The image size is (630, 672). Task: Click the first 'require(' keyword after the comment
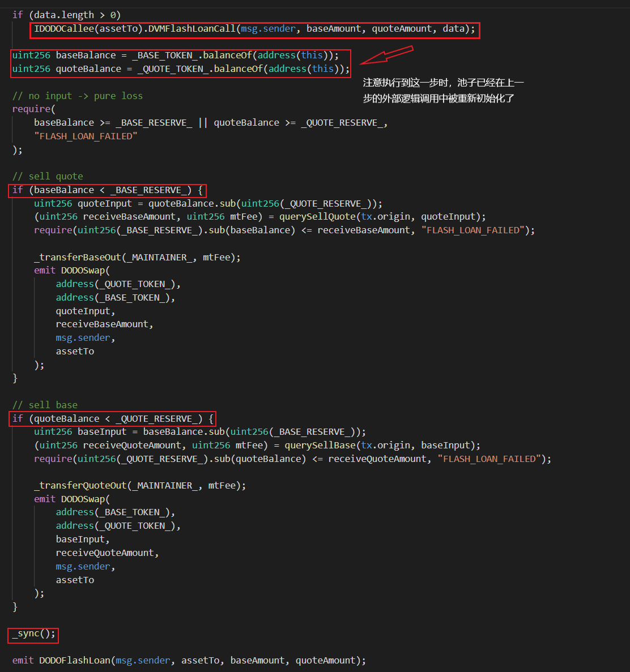point(34,109)
